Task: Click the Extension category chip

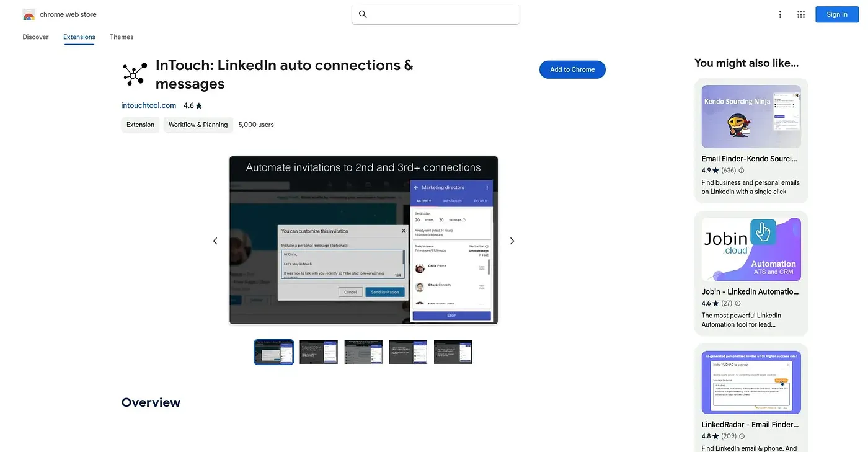Action: coord(140,125)
